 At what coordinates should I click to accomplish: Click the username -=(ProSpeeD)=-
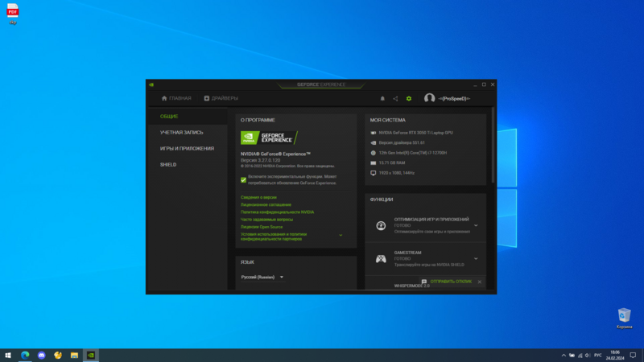454,98
